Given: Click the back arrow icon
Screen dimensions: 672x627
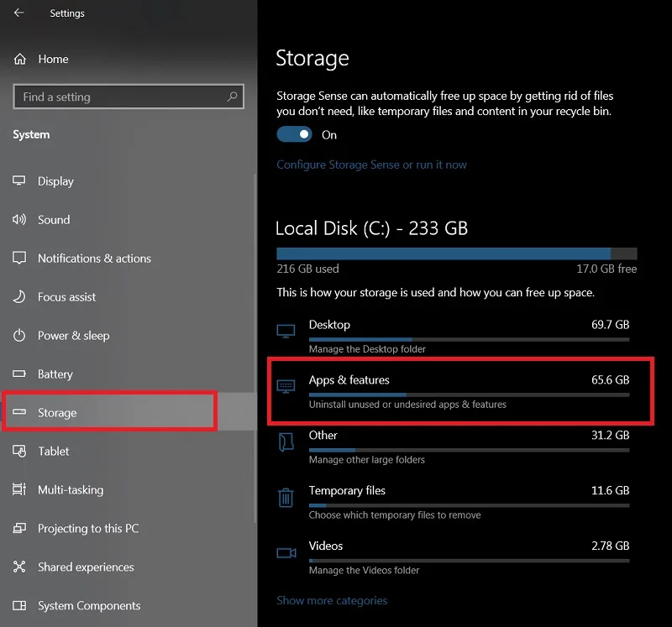Looking at the screenshot, I should click(x=18, y=13).
